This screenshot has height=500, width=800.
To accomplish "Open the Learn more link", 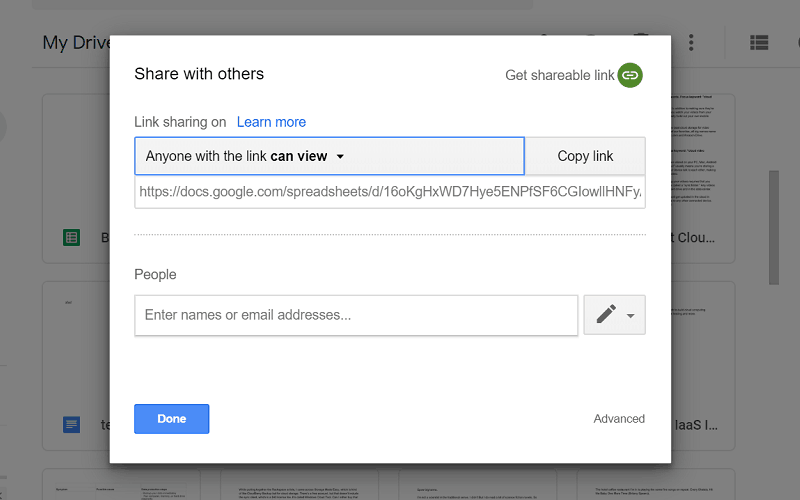I will click(271, 122).
